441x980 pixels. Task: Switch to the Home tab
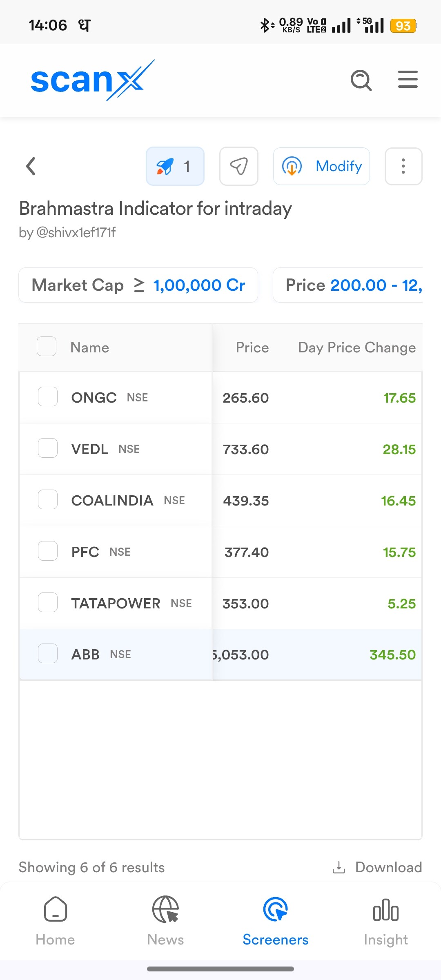(55, 921)
